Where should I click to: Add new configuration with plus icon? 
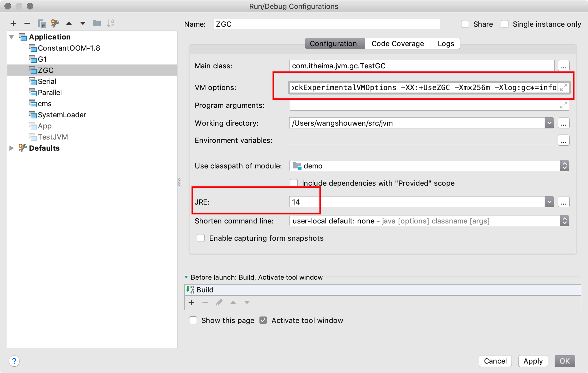coord(13,23)
